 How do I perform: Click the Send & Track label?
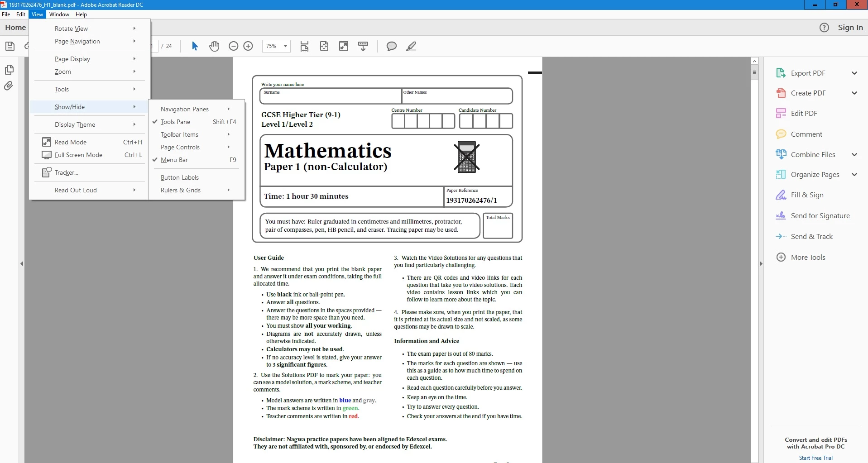(811, 236)
